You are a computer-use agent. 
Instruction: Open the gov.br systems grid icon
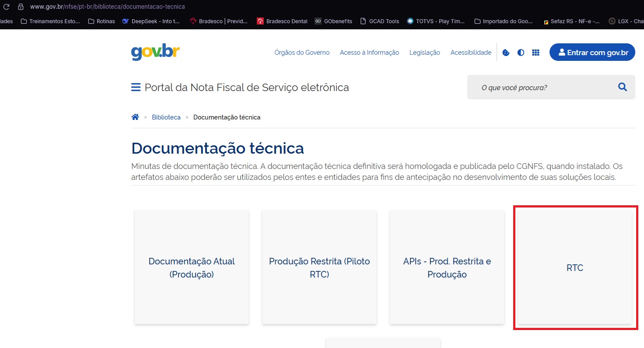pos(535,53)
